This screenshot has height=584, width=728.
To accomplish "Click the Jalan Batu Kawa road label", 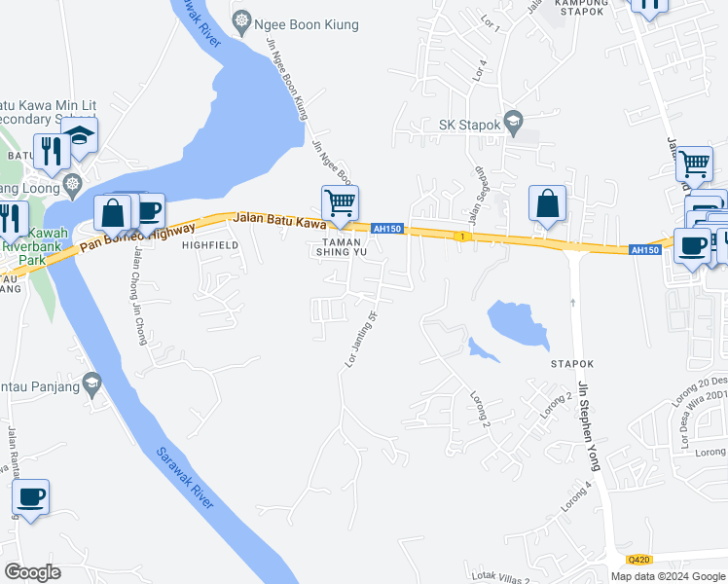I will (279, 220).
